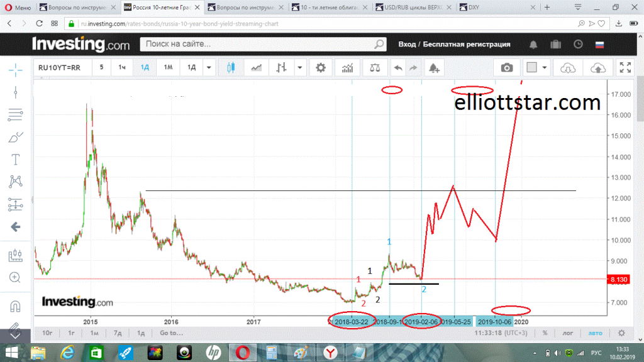
Task: Click search magnifier icon
Action: (379, 44)
